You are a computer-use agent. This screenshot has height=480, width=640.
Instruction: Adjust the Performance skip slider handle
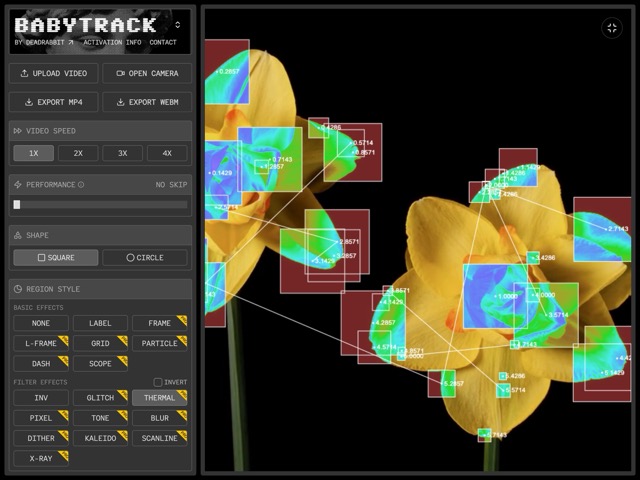point(17,205)
